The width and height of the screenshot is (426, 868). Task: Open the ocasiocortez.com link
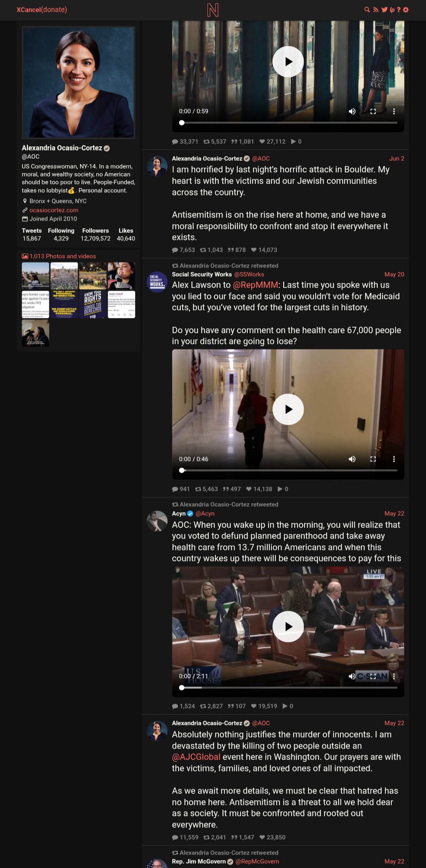click(x=54, y=210)
